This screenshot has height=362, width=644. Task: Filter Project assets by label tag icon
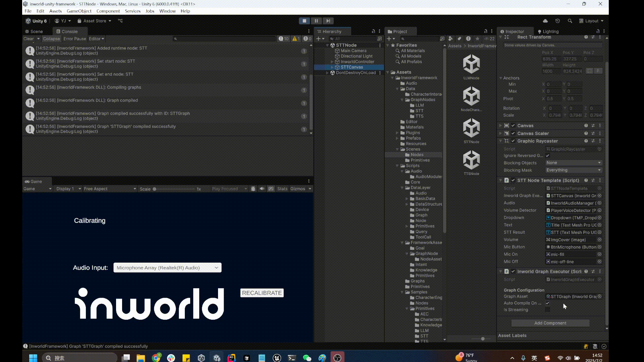[460, 39]
